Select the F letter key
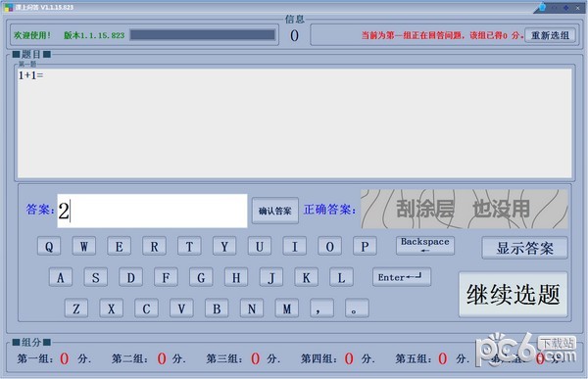Image resolution: width=588 pixels, height=379 pixels. tap(167, 277)
